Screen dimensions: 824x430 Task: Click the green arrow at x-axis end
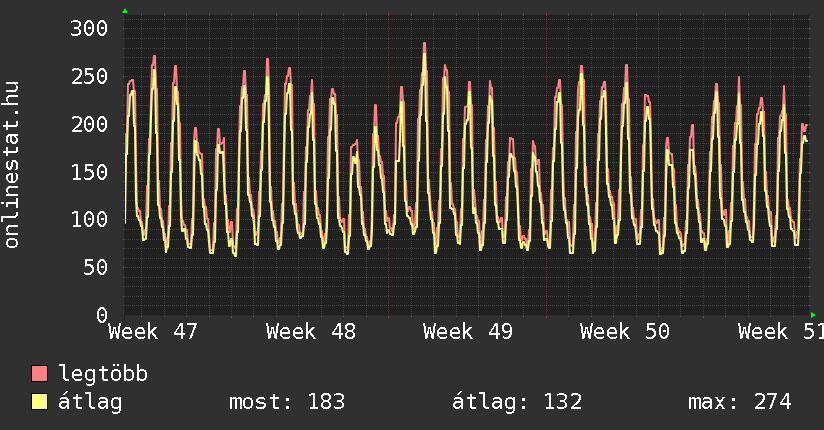click(813, 315)
